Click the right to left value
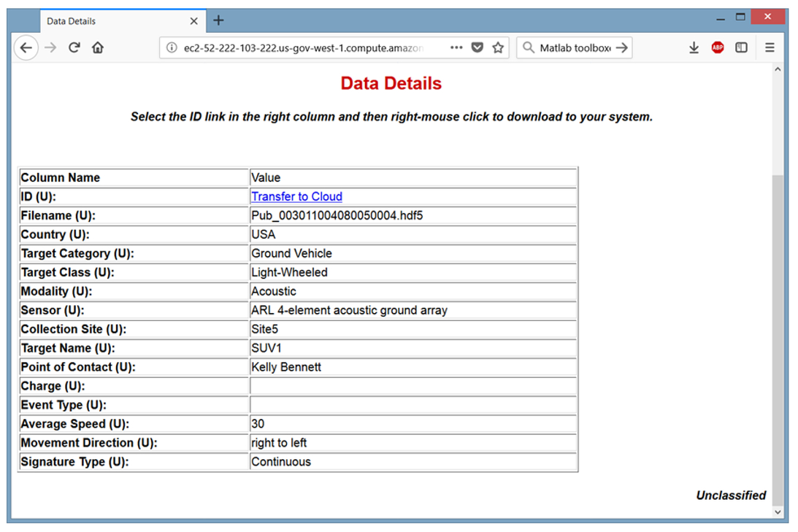Image resolution: width=798 pixels, height=532 pixels. [279, 443]
